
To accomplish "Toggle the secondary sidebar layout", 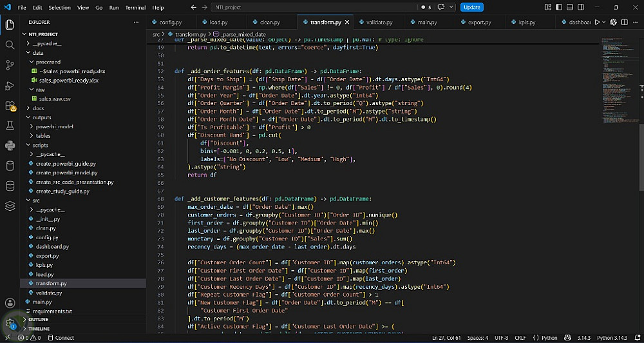I will [x=581, y=7].
